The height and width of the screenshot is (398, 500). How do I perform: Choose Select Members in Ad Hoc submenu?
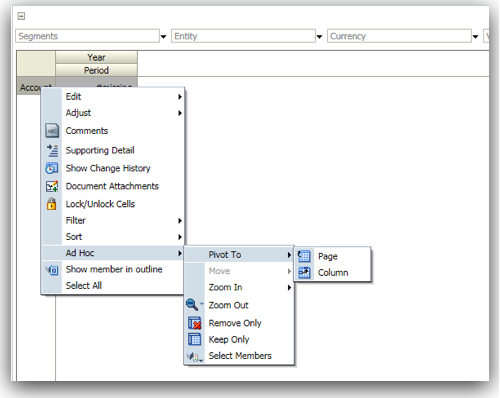(x=239, y=356)
